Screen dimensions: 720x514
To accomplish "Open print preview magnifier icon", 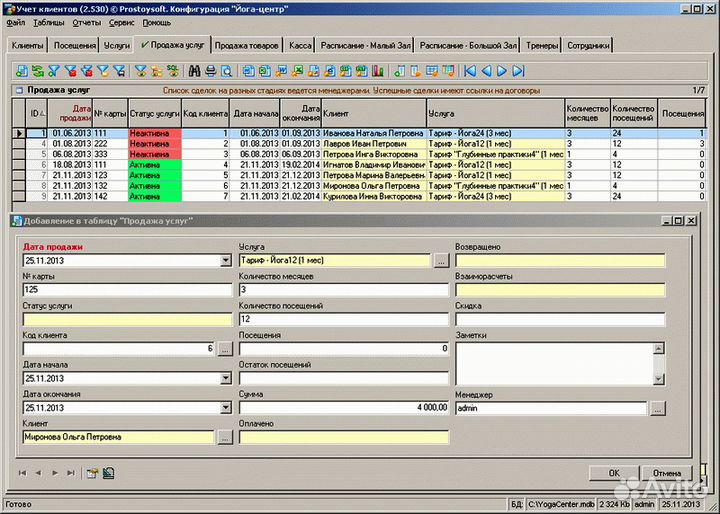I will pos(226,71).
